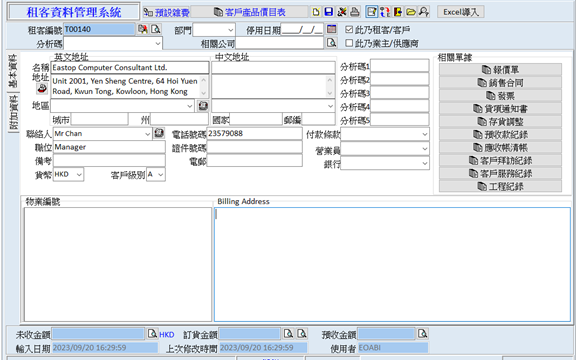Create a new record icon
Image resolution: width=576 pixels, height=360 pixels.
click(x=316, y=12)
